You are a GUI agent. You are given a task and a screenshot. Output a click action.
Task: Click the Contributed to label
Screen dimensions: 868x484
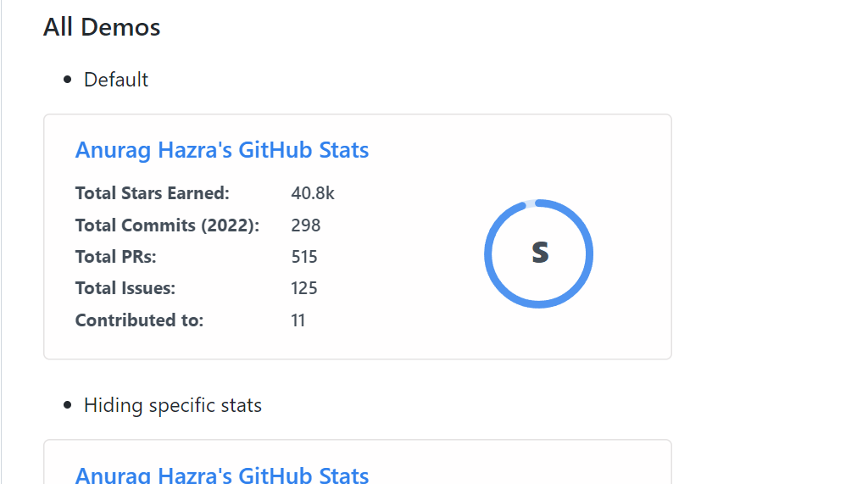click(x=140, y=320)
